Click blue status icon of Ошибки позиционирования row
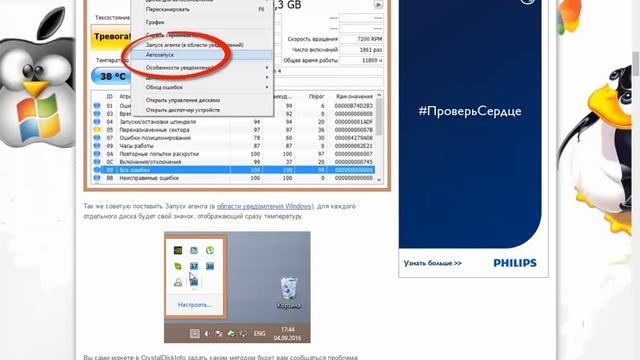The image size is (640, 360). pos(97,138)
